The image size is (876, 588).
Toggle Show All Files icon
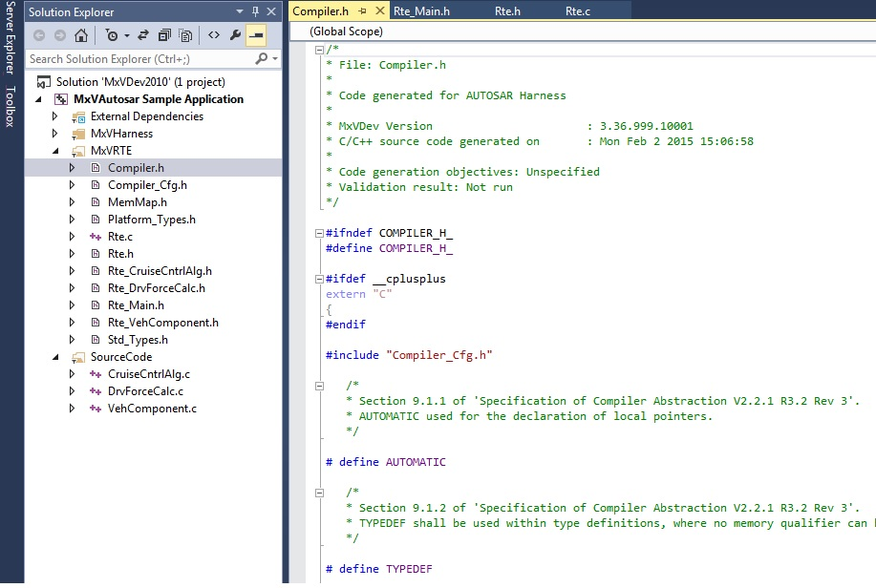tap(185, 35)
